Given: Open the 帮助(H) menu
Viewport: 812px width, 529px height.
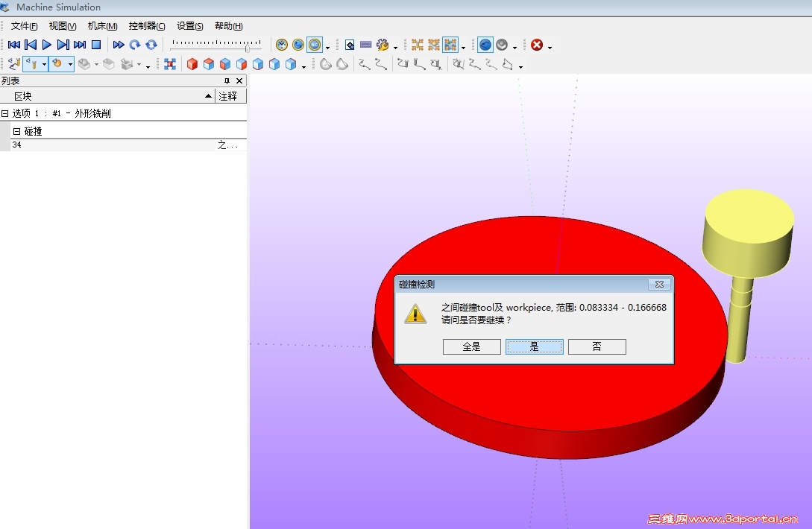Looking at the screenshot, I should click(228, 26).
